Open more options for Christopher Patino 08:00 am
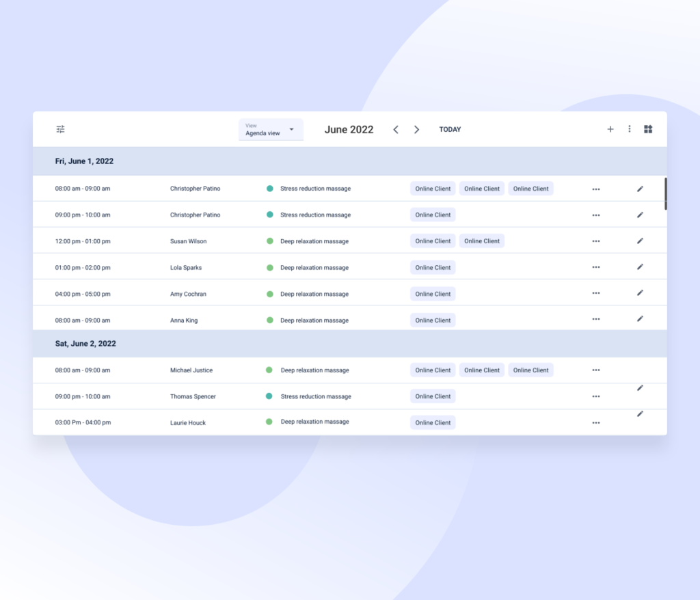Screen dimensions: 700x600 pyautogui.click(x=596, y=189)
